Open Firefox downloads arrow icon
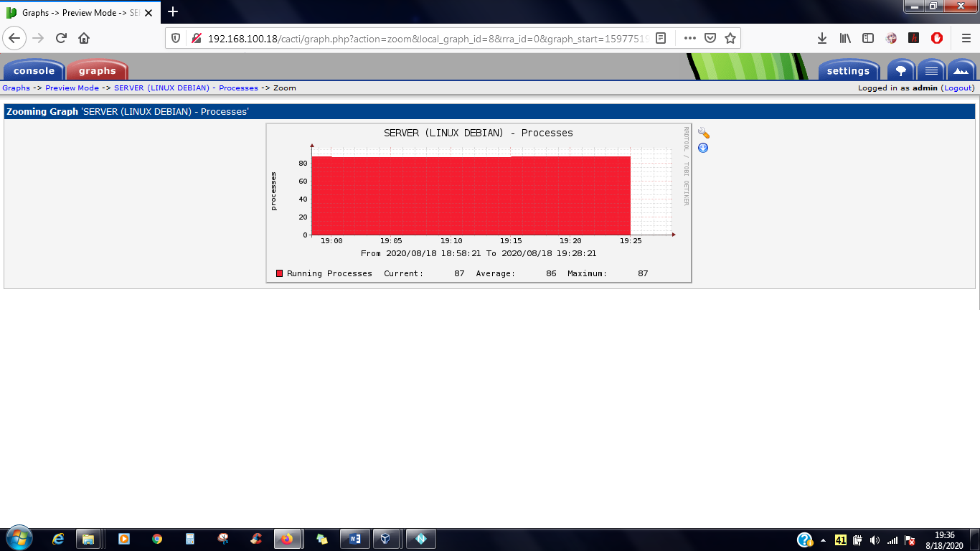 point(822,38)
